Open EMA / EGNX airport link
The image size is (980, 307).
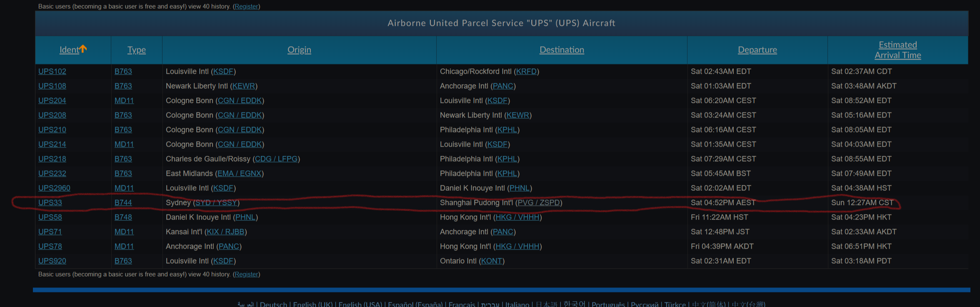240,173
